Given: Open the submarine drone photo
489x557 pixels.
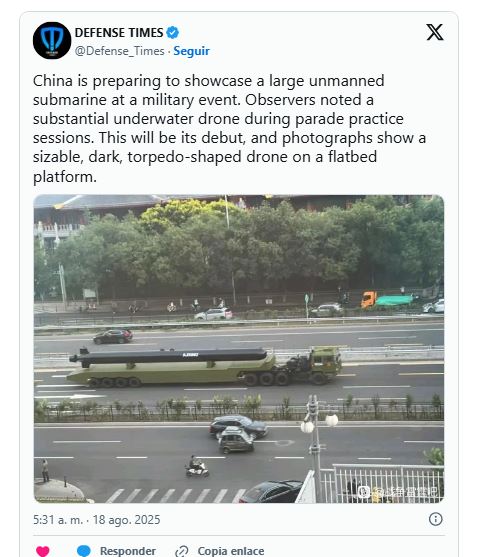Looking at the screenshot, I should pyautogui.click(x=239, y=348).
